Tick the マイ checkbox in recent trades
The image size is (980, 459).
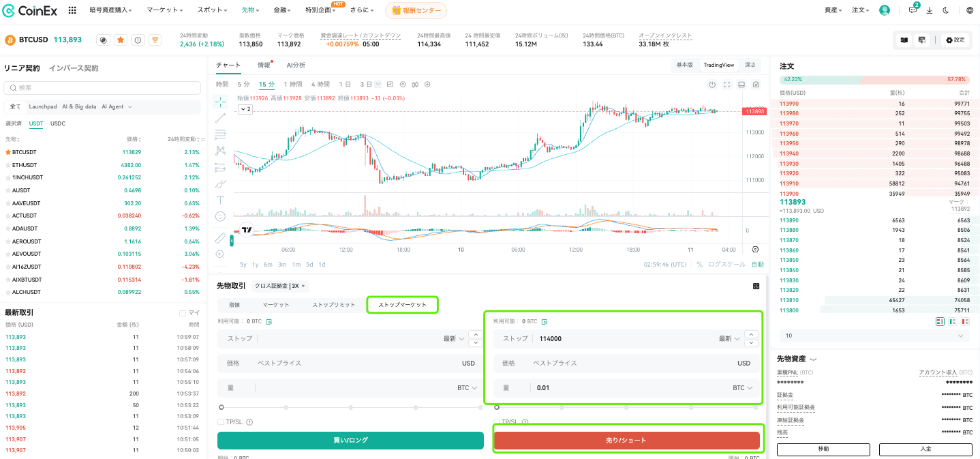point(182,313)
